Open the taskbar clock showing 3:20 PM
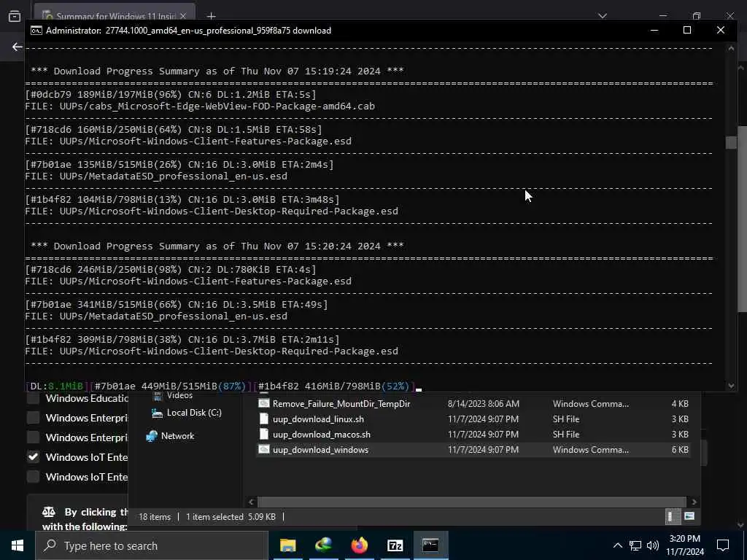This screenshot has width=747, height=560. (684, 545)
